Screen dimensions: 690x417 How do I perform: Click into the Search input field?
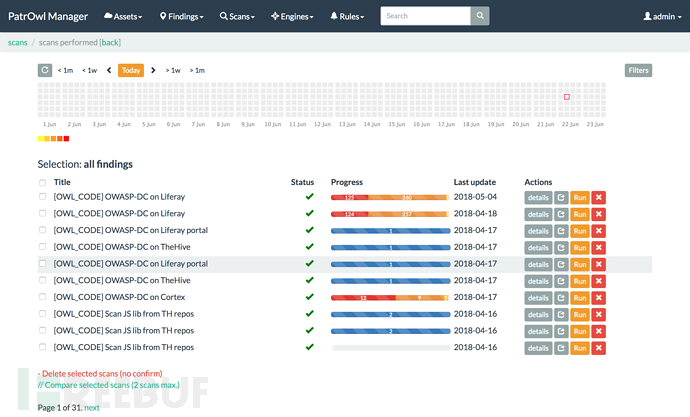(x=425, y=16)
